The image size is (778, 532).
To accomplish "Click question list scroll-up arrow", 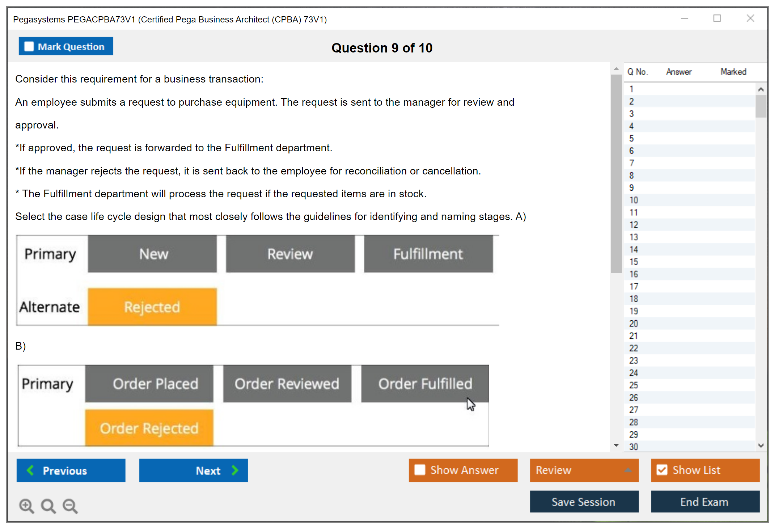I will tap(761, 89).
